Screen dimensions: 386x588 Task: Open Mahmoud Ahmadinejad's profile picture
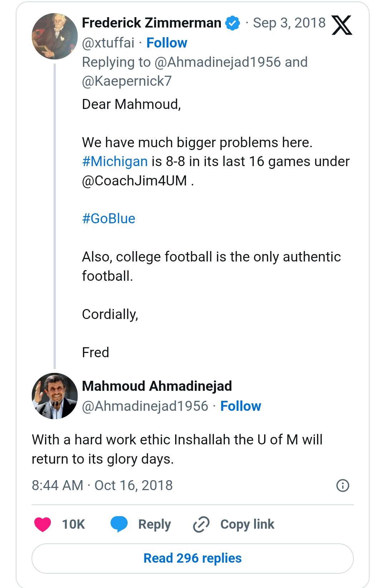(55, 396)
